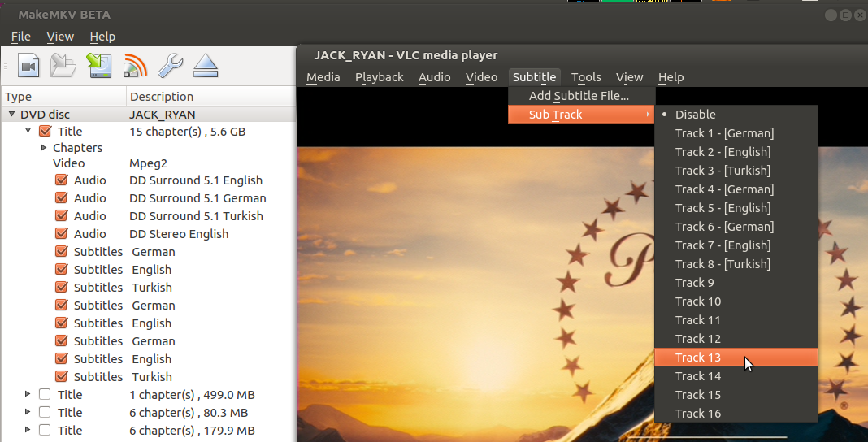Select Track 15 subtitle
Screen dimensions: 868x442
click(x=736, y=395)
